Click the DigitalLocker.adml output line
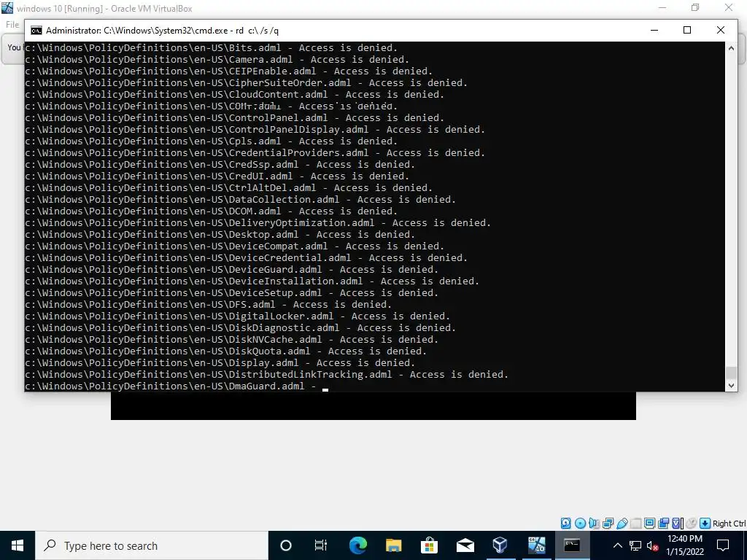747x560 pixels. [237, 316]
